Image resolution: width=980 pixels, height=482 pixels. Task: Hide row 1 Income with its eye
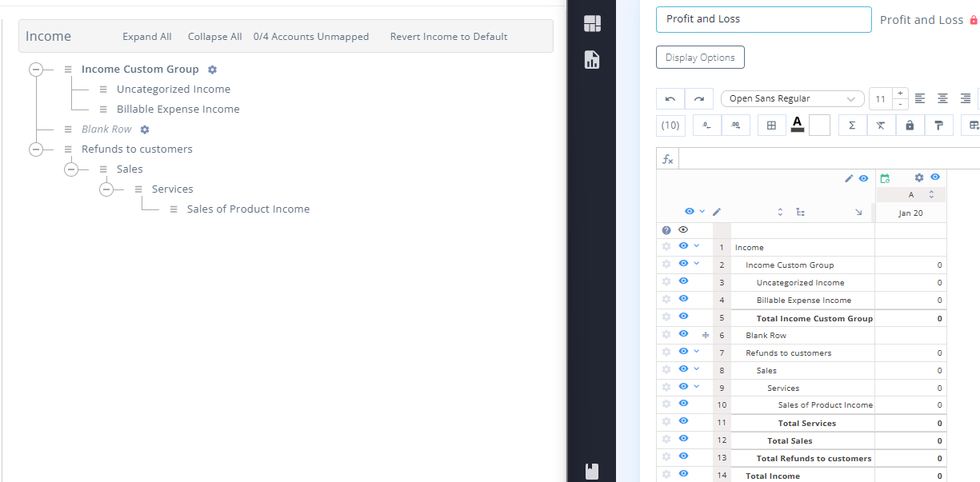coord(684,246)
